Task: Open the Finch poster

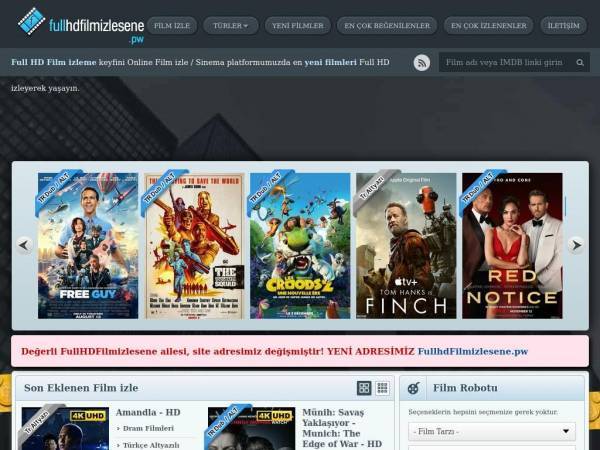Action: tap(406, 246)
